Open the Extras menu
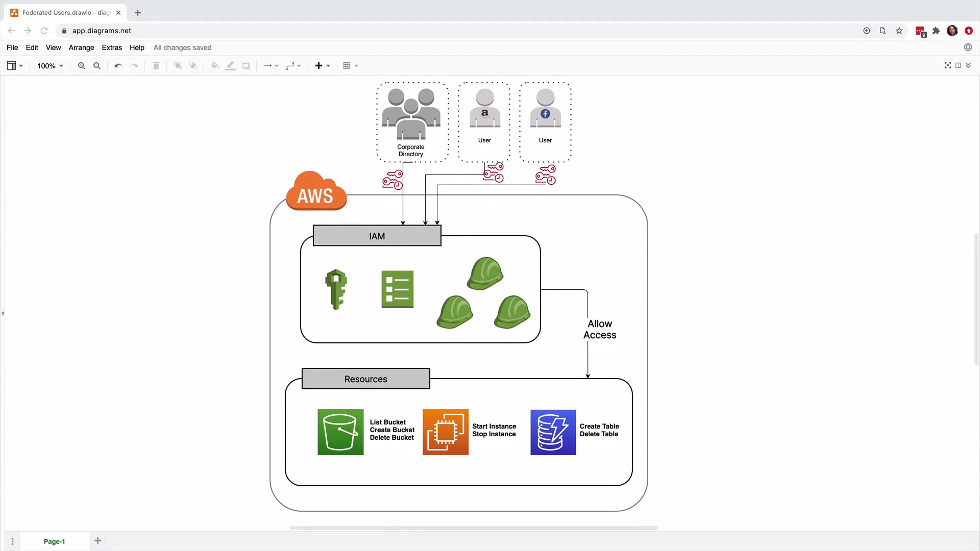Image resolution: width=980 pixels, height=551 pixels. point(112,47)
